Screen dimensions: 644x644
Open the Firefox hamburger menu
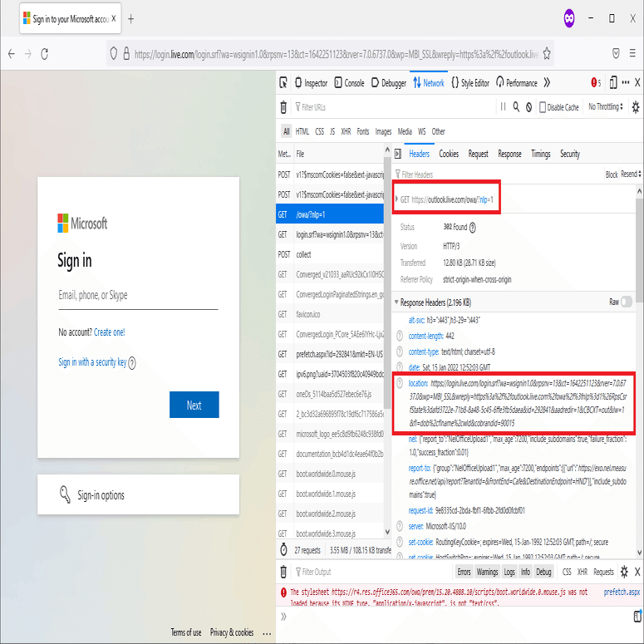point(632,53)
